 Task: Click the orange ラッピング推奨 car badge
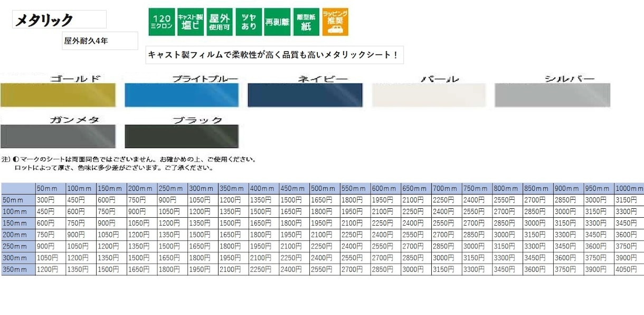pos(335,22)
